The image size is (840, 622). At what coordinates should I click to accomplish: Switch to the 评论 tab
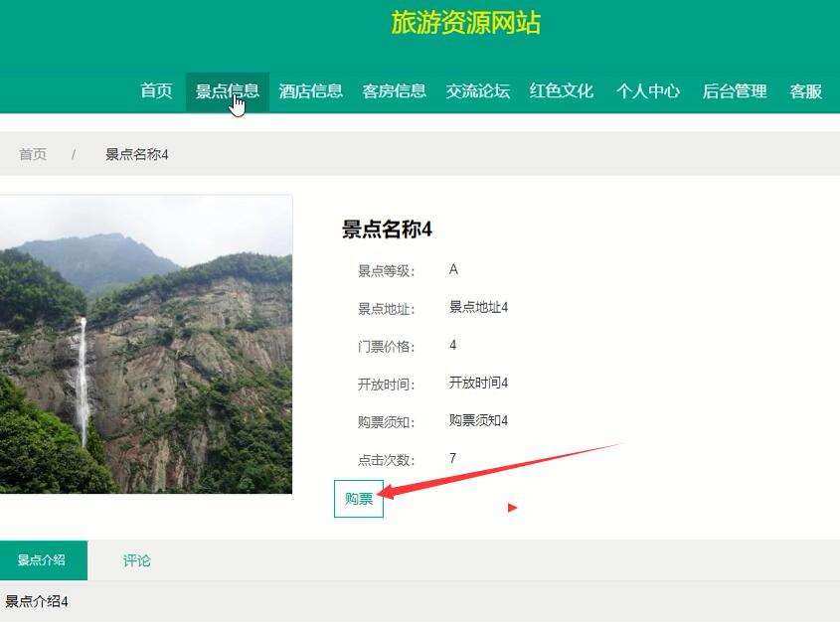click(x=136, y=560)
